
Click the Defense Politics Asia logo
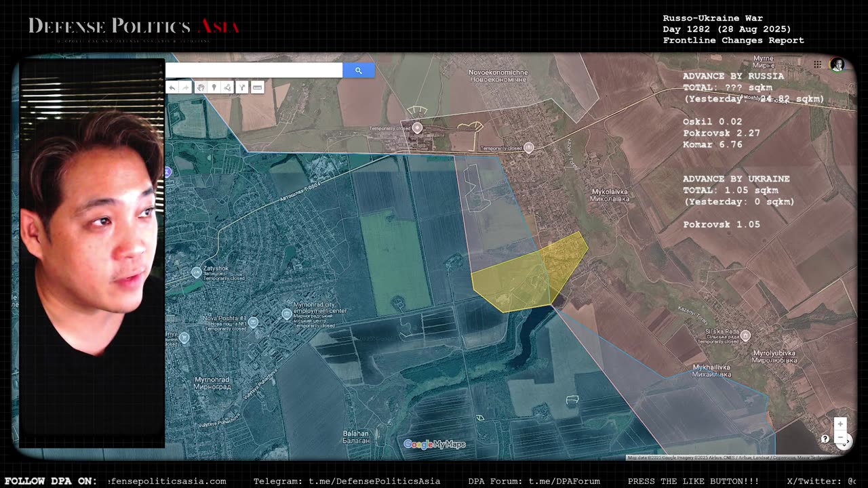pyautogui.click(x=134, y=27)
